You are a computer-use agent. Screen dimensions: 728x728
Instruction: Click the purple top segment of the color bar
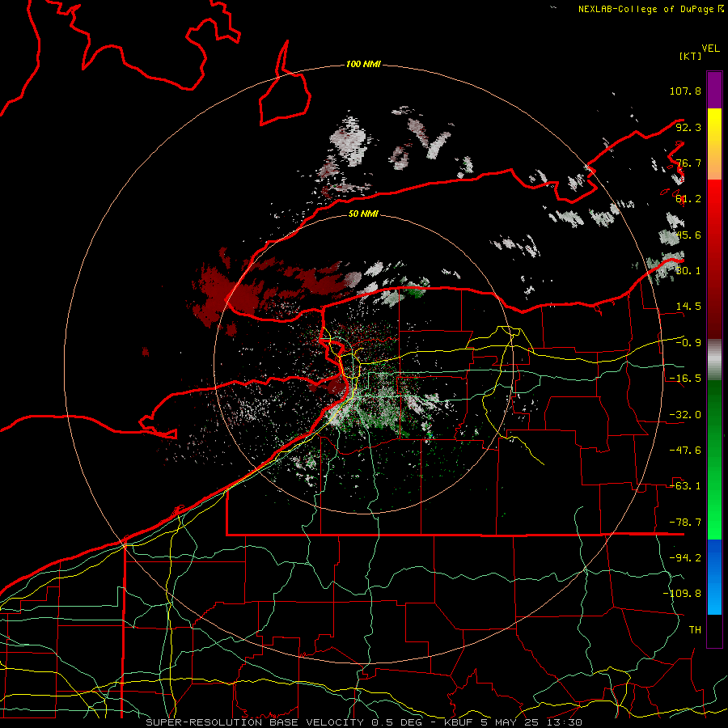point(714,90)
